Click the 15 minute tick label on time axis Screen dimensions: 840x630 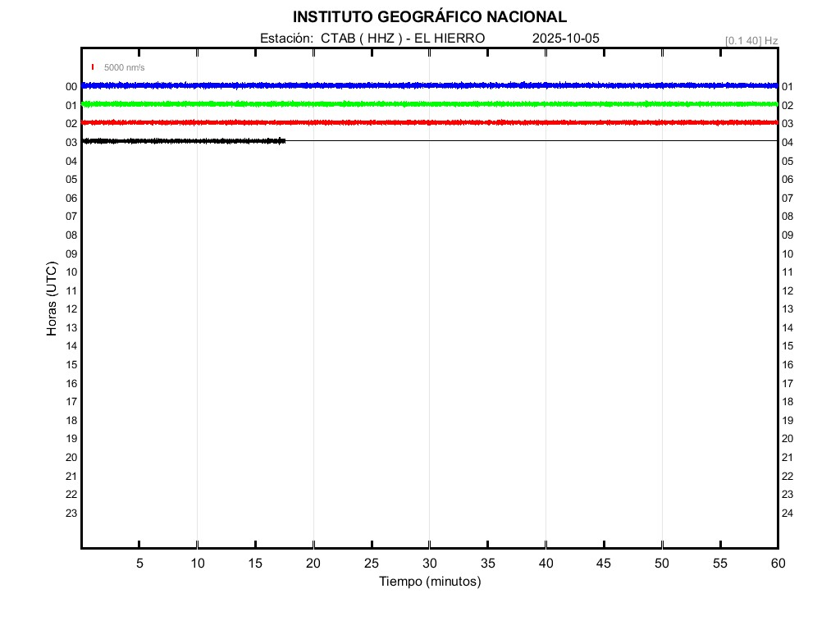click(255, 564)
